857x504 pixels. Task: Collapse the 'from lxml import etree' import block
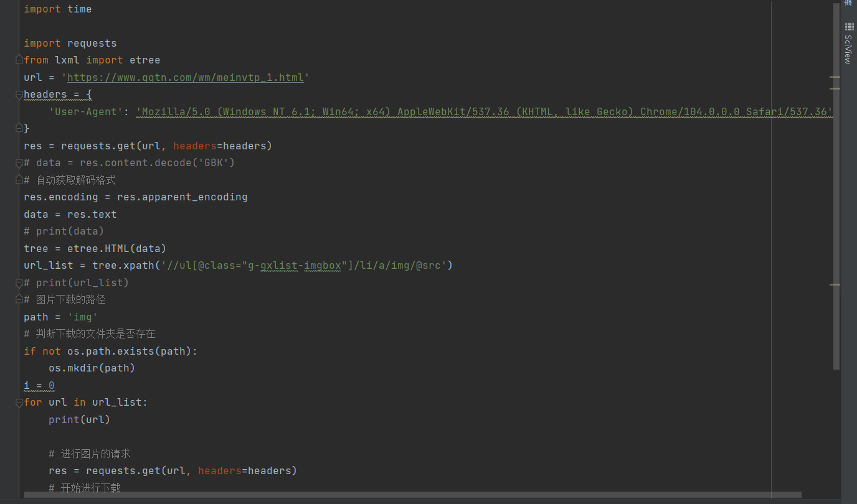tap(19, 60)
